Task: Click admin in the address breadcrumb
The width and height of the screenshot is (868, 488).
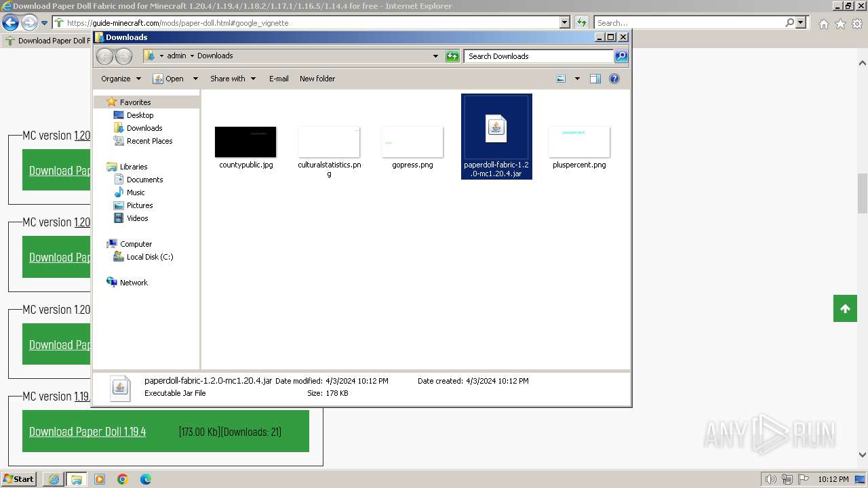Action: coord(176,56)
